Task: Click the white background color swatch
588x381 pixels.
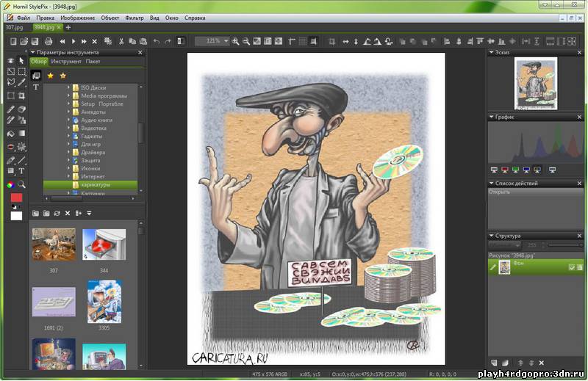Action: [16, 216]
